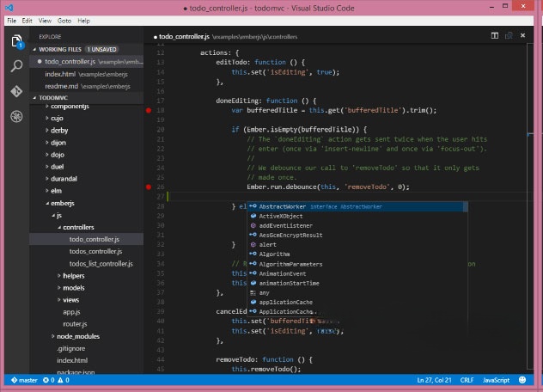Expand the derby folder
Image resolution: width=543 pixels, height=392 pixels.
tap(46, 131)
